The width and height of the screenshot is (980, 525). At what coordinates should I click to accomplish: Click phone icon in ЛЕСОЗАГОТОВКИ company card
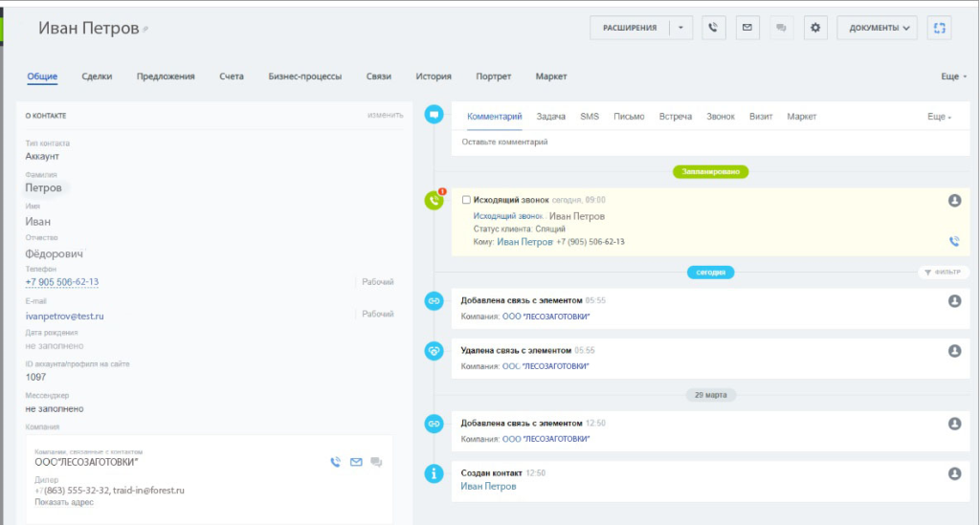point(335,462)
